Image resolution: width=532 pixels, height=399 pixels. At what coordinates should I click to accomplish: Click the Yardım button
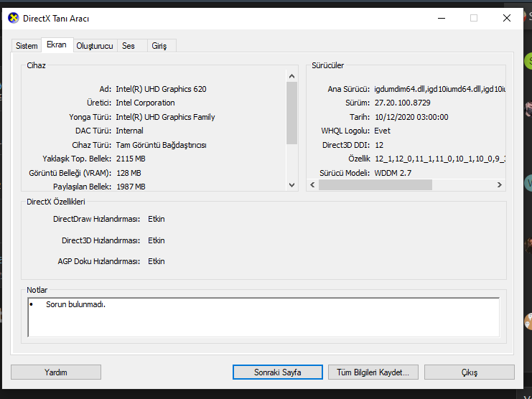tap(56, 372)
